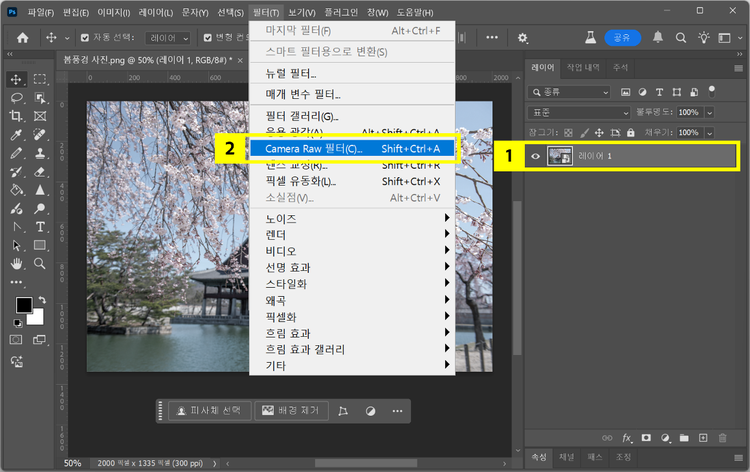Lock transparent pixels of layer

point(568,133)
